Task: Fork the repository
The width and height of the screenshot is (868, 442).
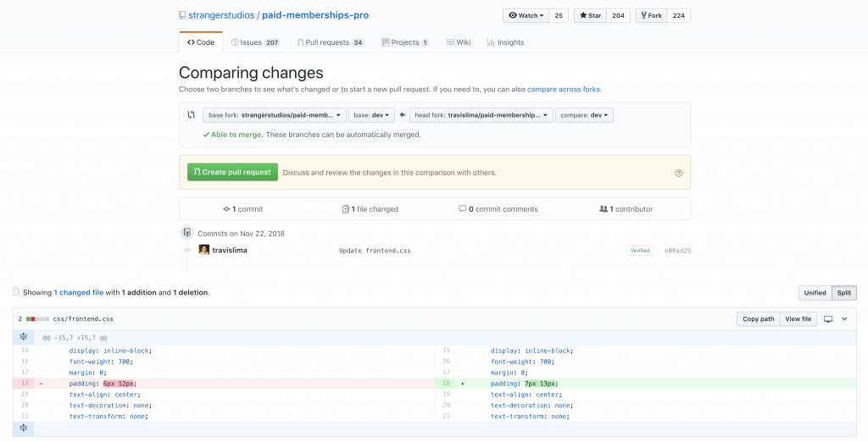Action: (x=652, y=15)
